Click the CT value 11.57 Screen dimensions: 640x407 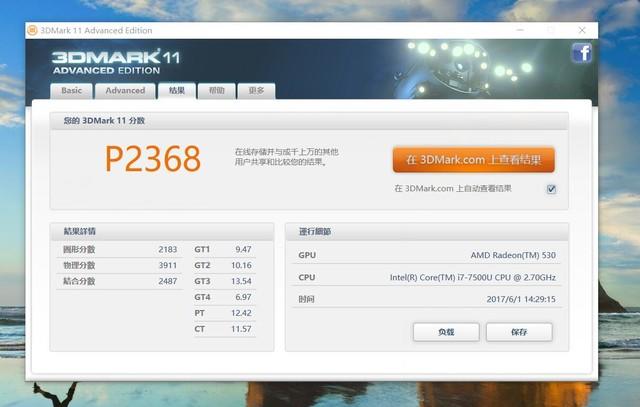pyautogui.click(x=241, y=329)
